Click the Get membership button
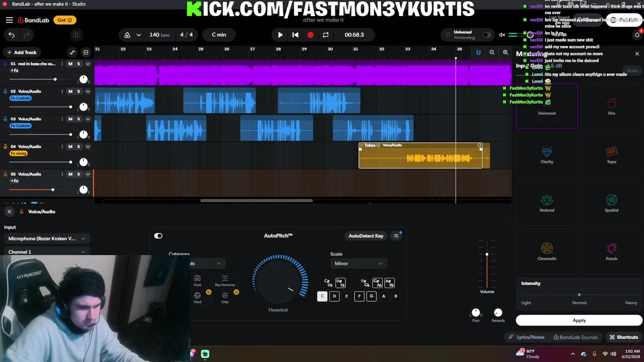Image resolution: width=644 pixels, height=362 pixels. [65, 20]
